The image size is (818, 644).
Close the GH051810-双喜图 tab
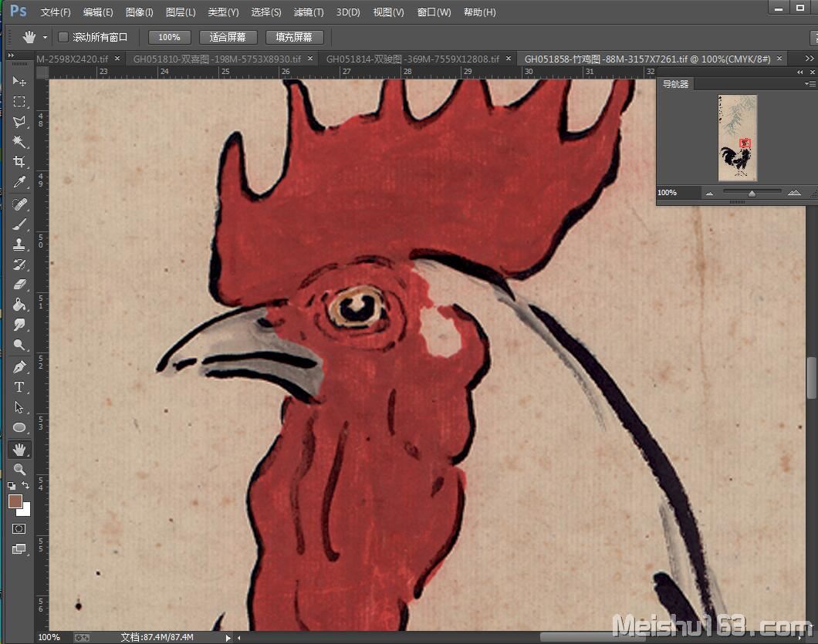(310, 59)
